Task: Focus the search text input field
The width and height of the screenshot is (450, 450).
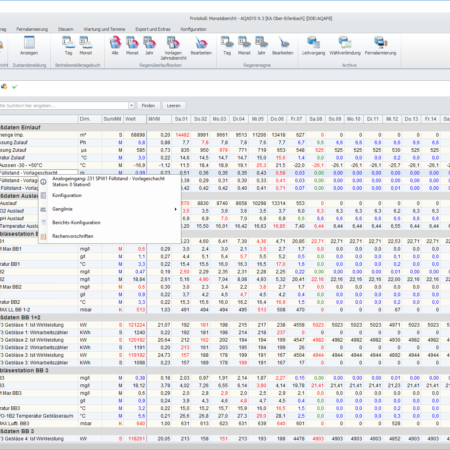Action: 64,106
